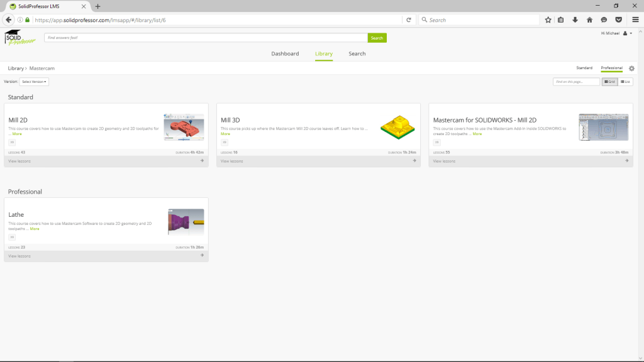Viewport: 644px width, 362px height.
Task: Open the library settings gear
Action: click(631, 68)
